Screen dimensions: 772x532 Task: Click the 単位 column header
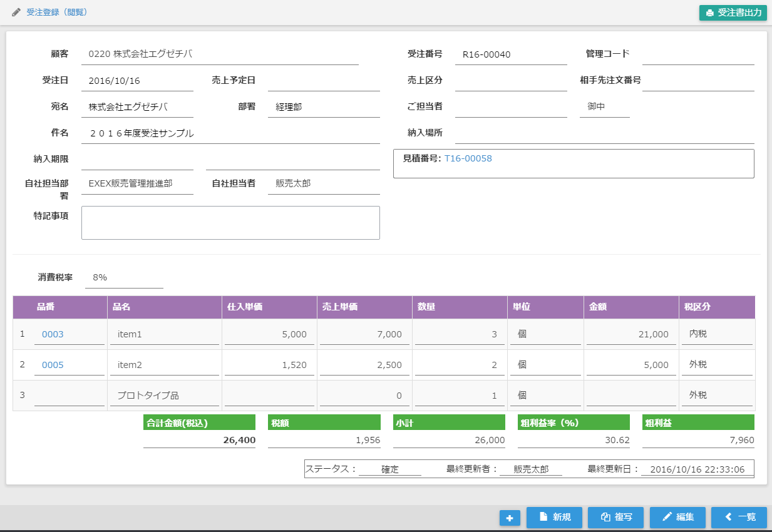[x=545, y=307]
